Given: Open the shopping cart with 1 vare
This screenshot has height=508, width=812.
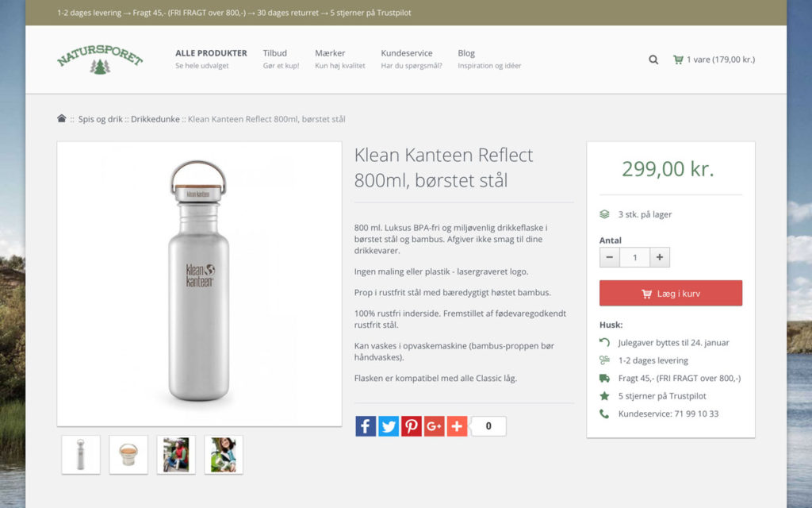Looking at the screenshot, I should coord(714,60).
